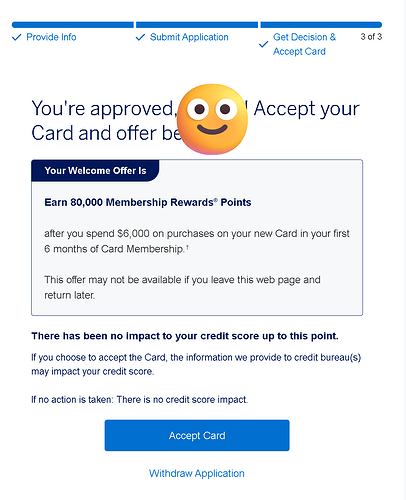406x500 pixels.
Task: Click the offer may not be available notice
Action: 182,287
